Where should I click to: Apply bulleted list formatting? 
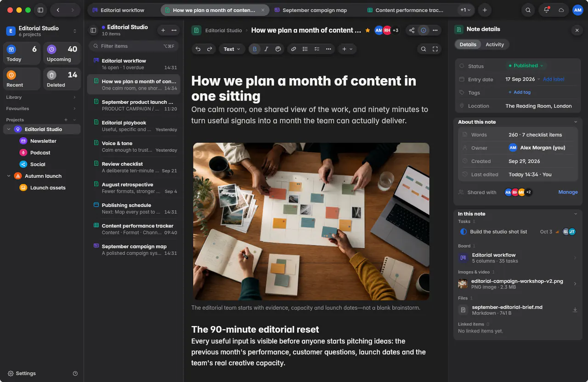(305, 49)
